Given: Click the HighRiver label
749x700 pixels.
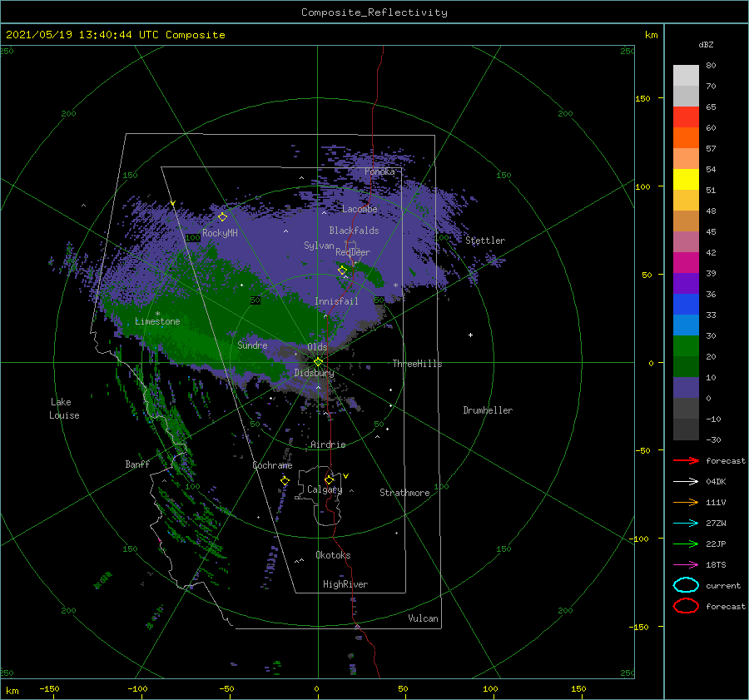Looking at the screenshot, I should click(345, 584).
